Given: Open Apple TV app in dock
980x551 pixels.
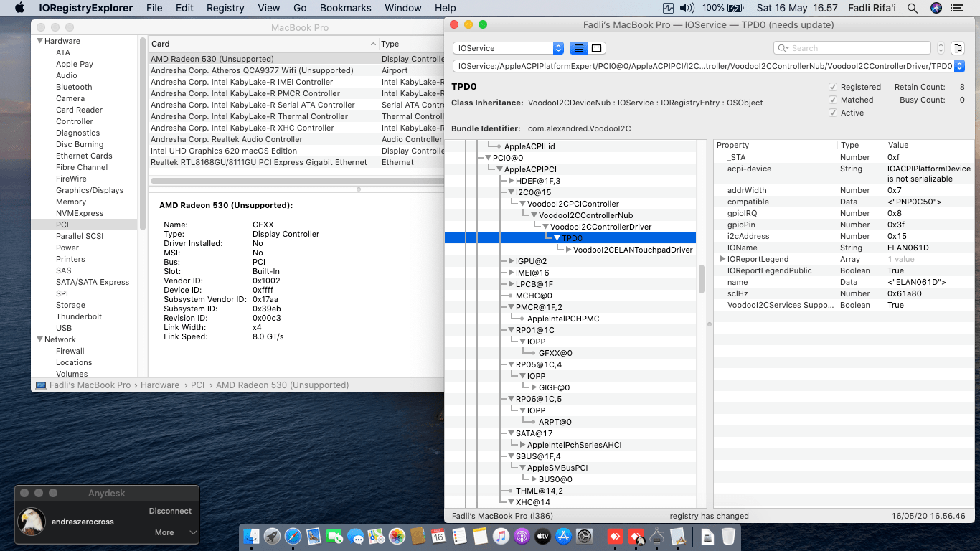Looking at the screenshot, I should [542, 536].
